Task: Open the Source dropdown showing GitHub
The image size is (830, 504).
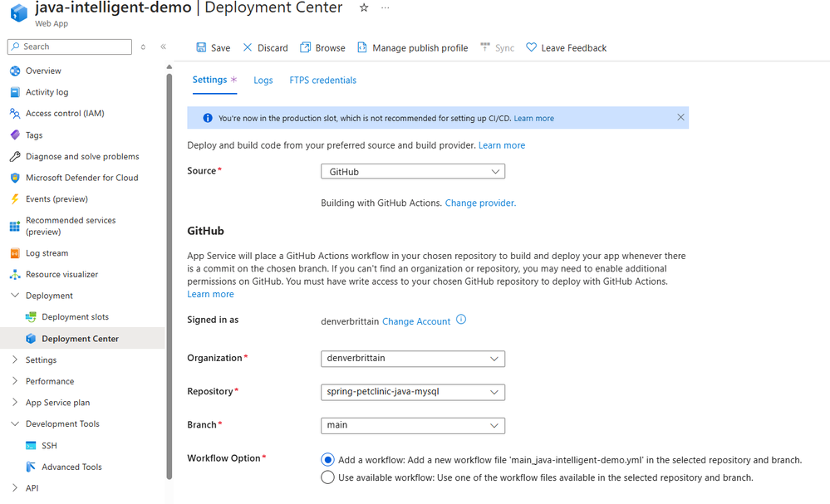Action: point(413,171)
